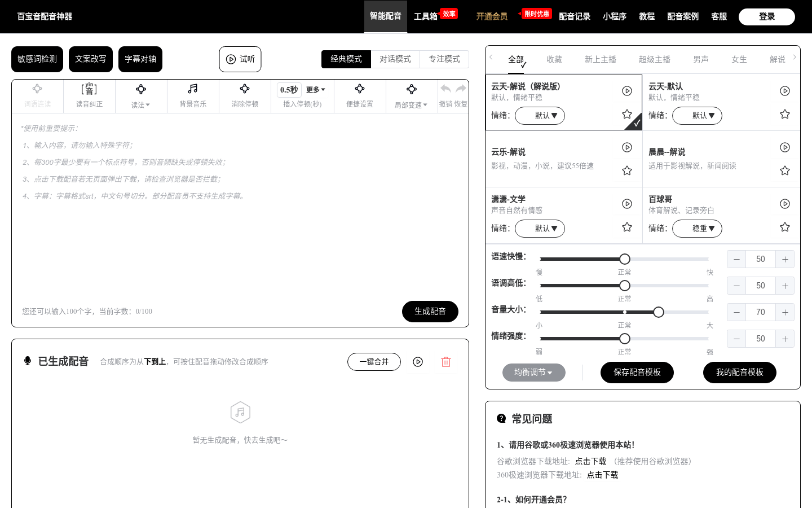Screen dimensions: 812x508
Task: Click the 一键合并 merge button
Action: [374, 362]
